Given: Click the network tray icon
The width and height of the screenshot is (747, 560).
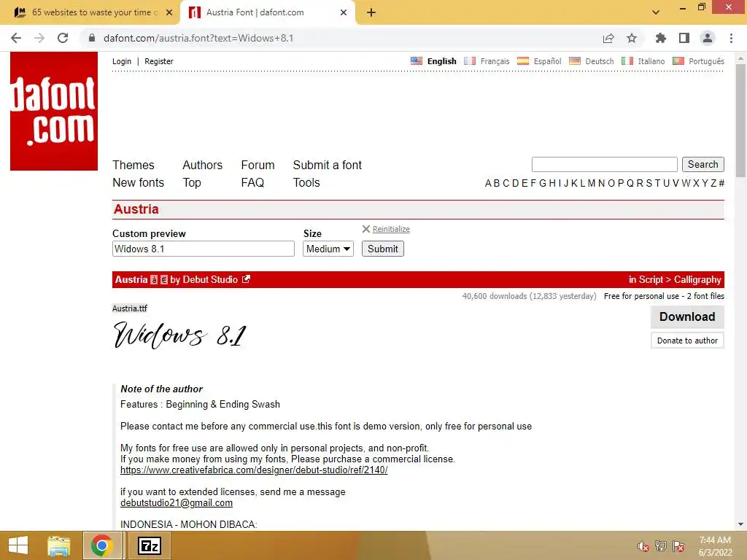Looking at the screenshot, I should coord(661,546).
